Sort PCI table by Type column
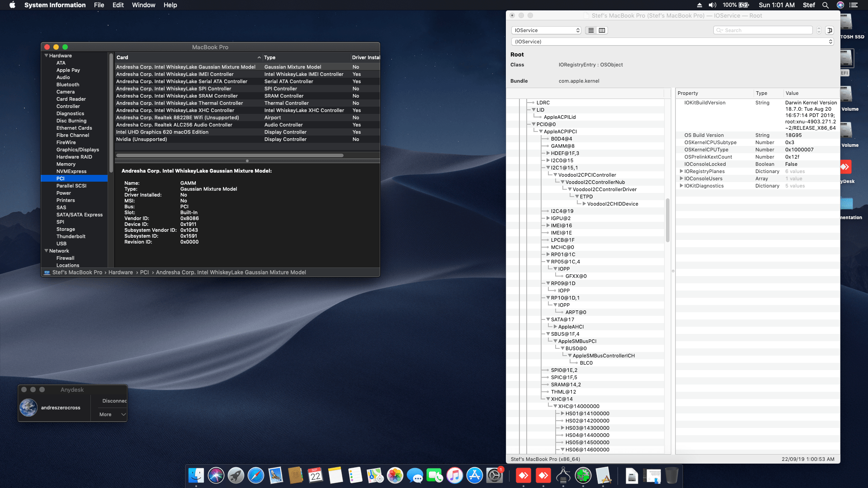 pyautogui.click(x=307, y=57)
